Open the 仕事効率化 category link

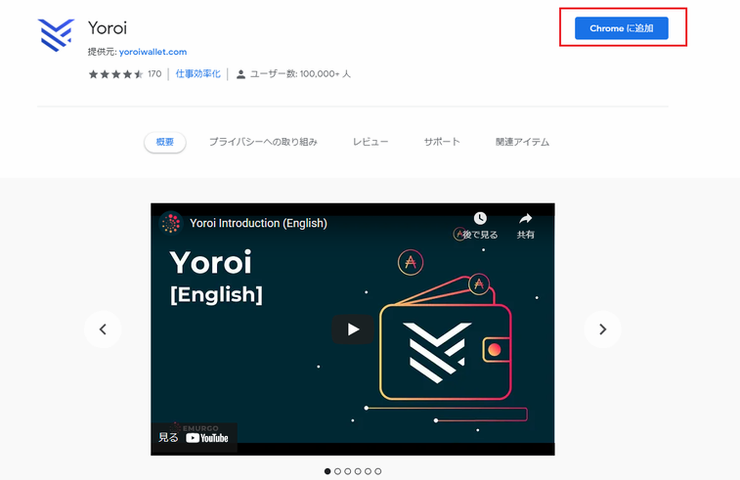(x=198, y=74)
